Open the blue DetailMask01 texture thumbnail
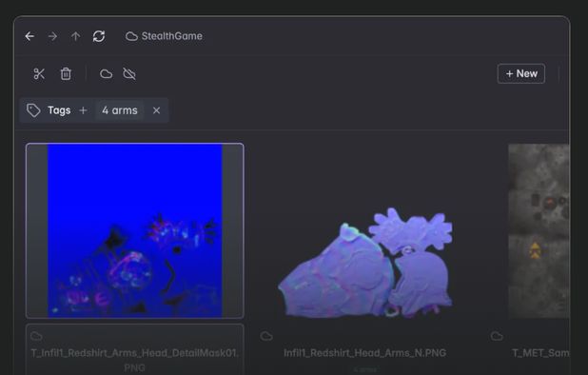Viewport: 588px width, 375px height. (x=134, y=230)
